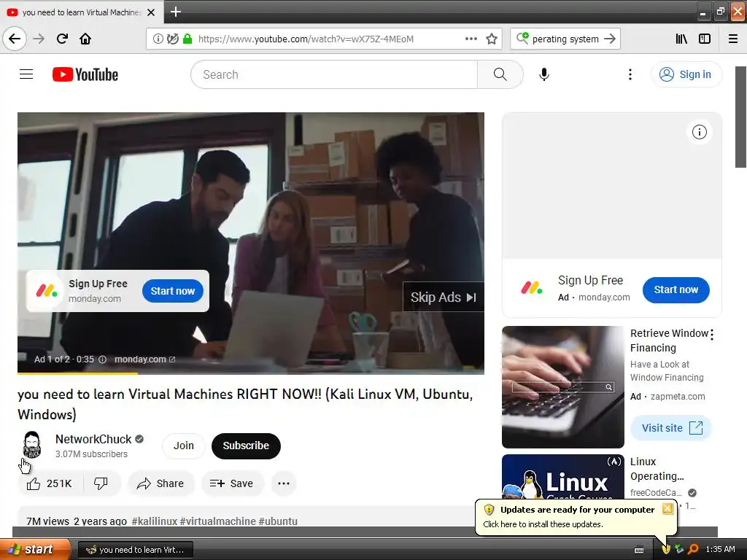This screenshot has height=560, width=747.
Task: Share this video
Action: tap(160, 483)
